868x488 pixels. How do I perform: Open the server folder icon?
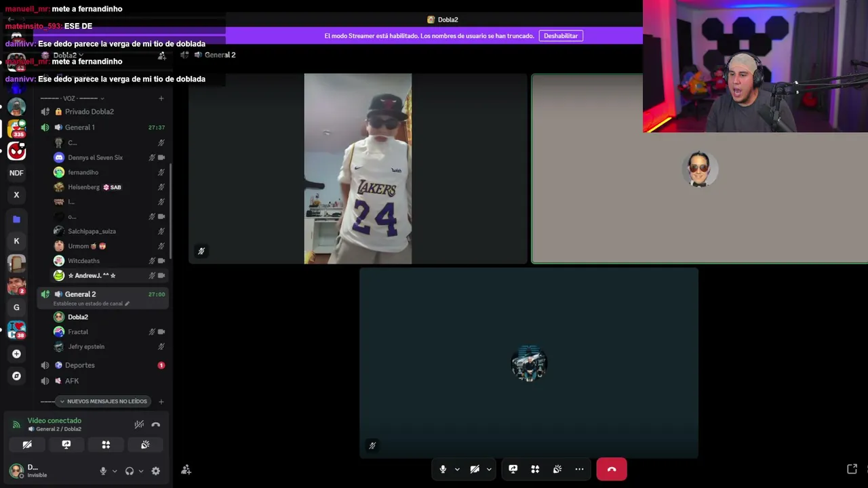pyautogui.click(x=16, y=219)
